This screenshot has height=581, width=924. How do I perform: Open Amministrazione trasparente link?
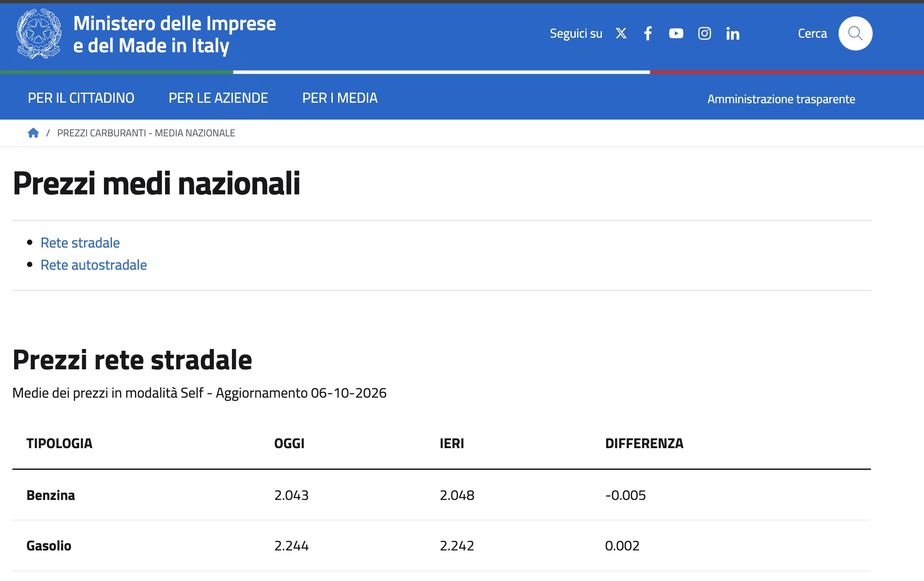(x=781, y=99)
